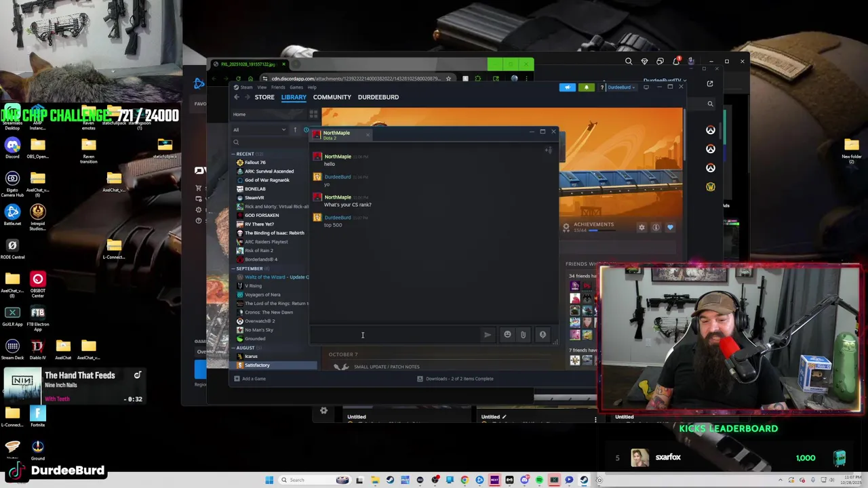The height and width of the screenshot is (488, 868).
Task: Open the Friends menu in Steam
Action: pos(278,87)
